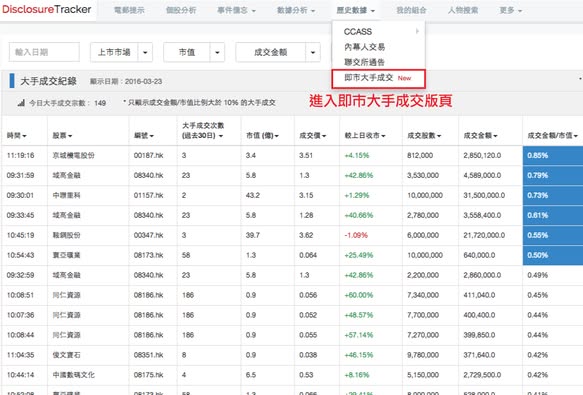Open the 成交金額 filter dropdown
Screen dimensions: 583x395
click(278, 52)
